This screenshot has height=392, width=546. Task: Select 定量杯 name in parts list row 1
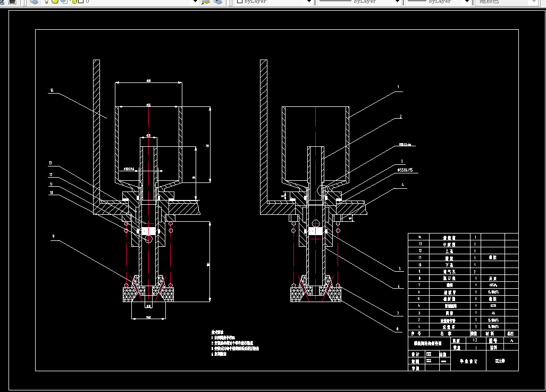(449, 327)
